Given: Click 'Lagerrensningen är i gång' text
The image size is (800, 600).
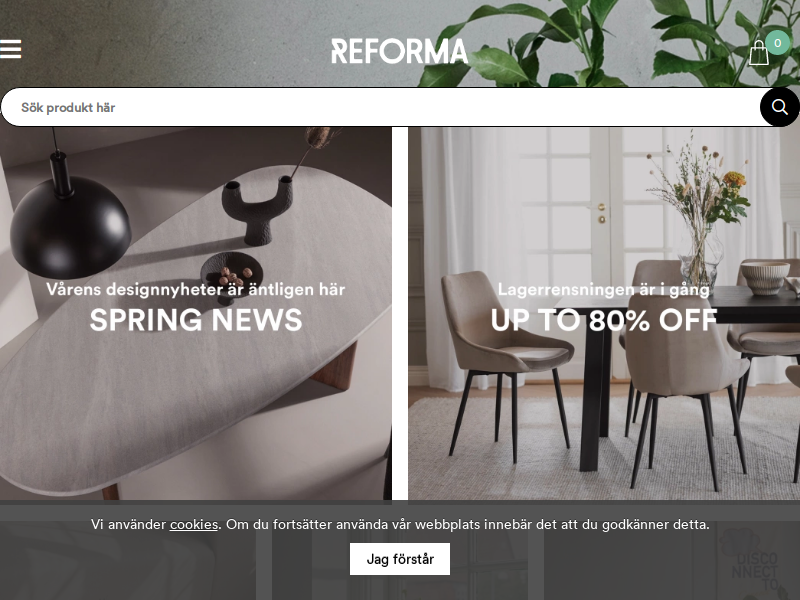Looking at the screenshot, I should click(604, 289).
